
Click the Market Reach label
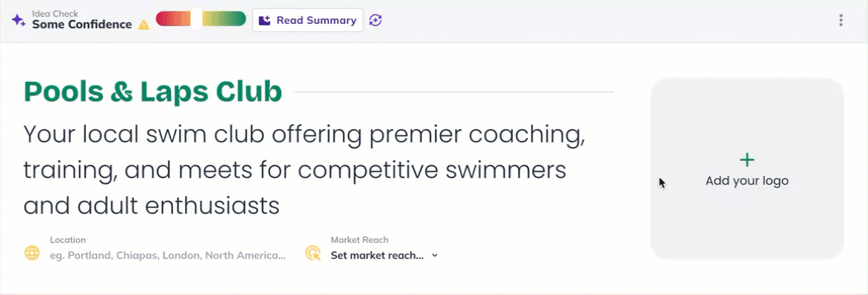(359, 240)
